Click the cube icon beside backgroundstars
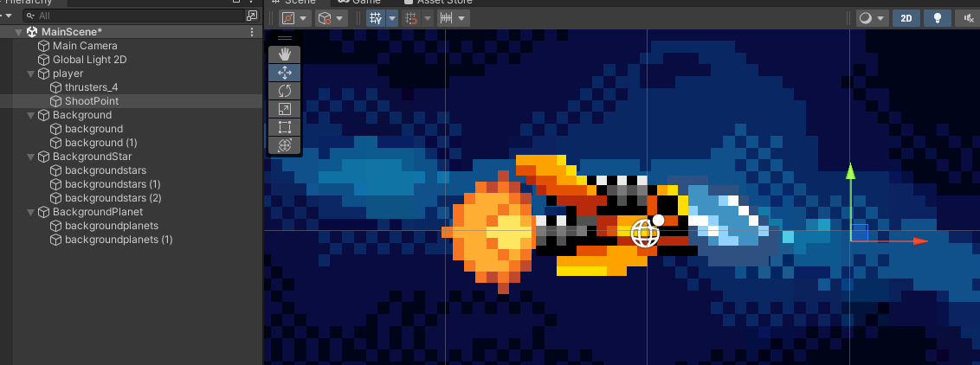Viewport: 980px width, 365px height. click(55, 170)
